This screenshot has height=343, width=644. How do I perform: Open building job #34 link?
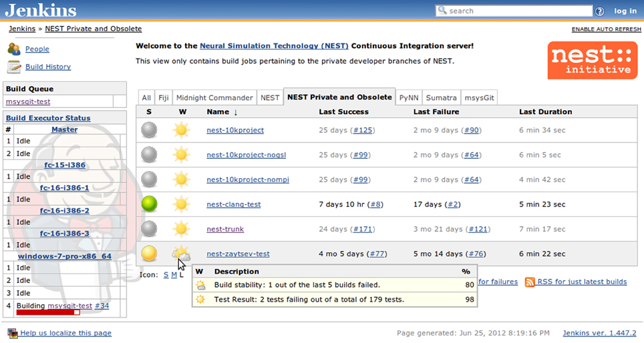point(102,306)
